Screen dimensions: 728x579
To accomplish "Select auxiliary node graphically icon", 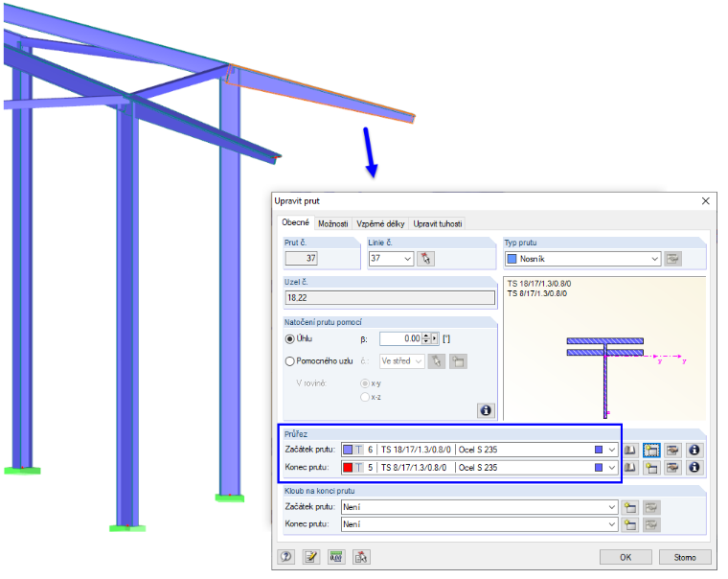I will pos(437,361).
